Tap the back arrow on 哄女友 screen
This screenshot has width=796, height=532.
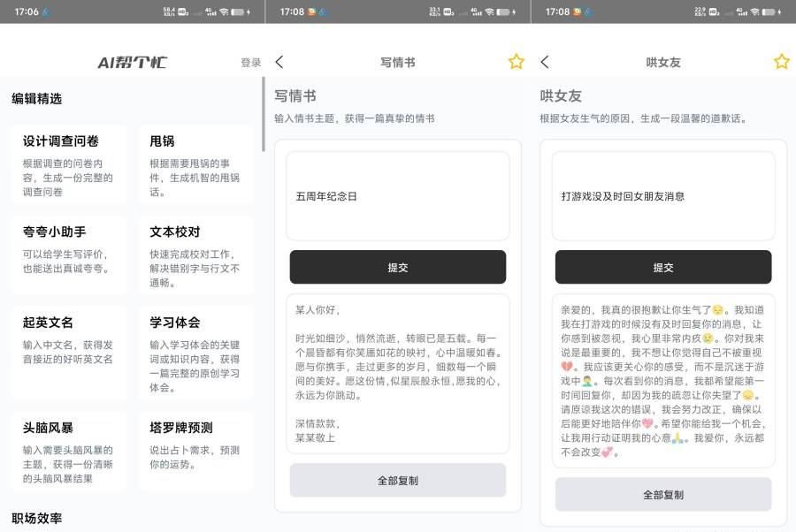[545, 62]
